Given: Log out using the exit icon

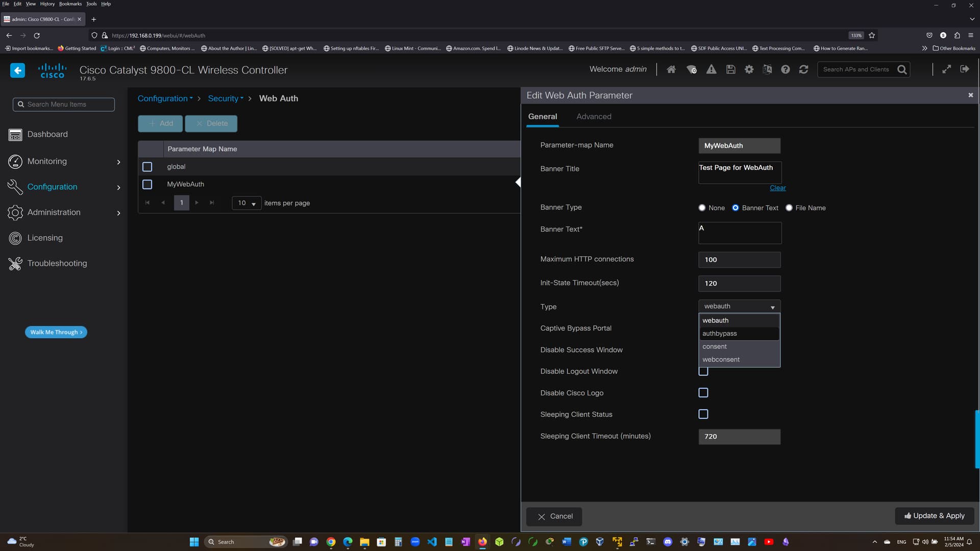Looking at the screenshot, I should click(x=965, y=69).
